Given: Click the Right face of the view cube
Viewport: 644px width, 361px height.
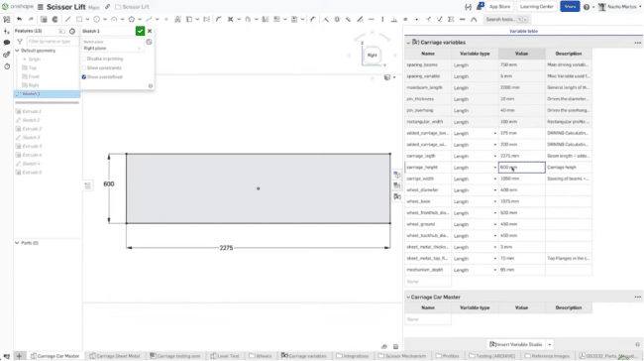Looking at the screenshot, I should (373, 56).
